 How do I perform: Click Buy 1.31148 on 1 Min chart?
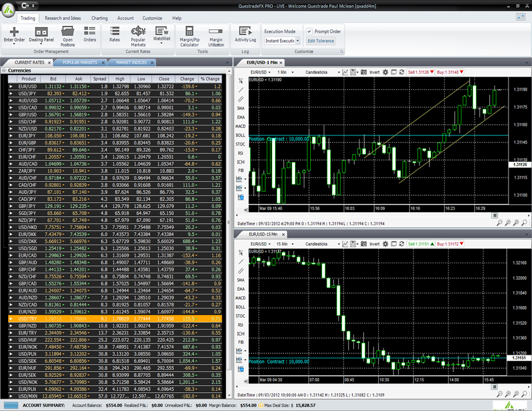click(x=450, y=72)
